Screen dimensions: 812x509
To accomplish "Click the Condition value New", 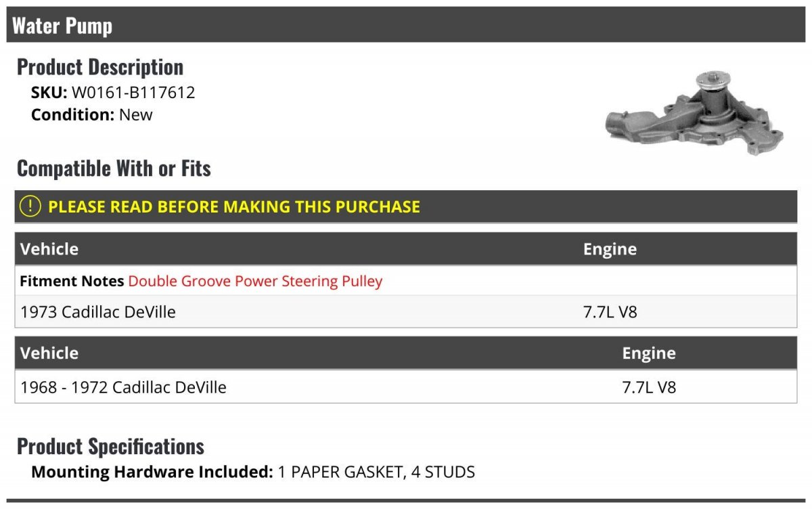I will coord(136,114).
